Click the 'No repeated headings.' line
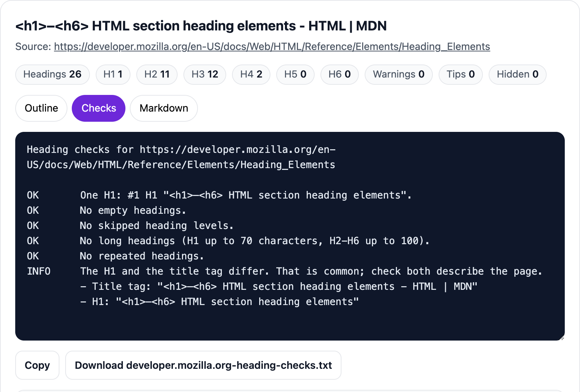580x392 pixels. [x=142, y=256]
